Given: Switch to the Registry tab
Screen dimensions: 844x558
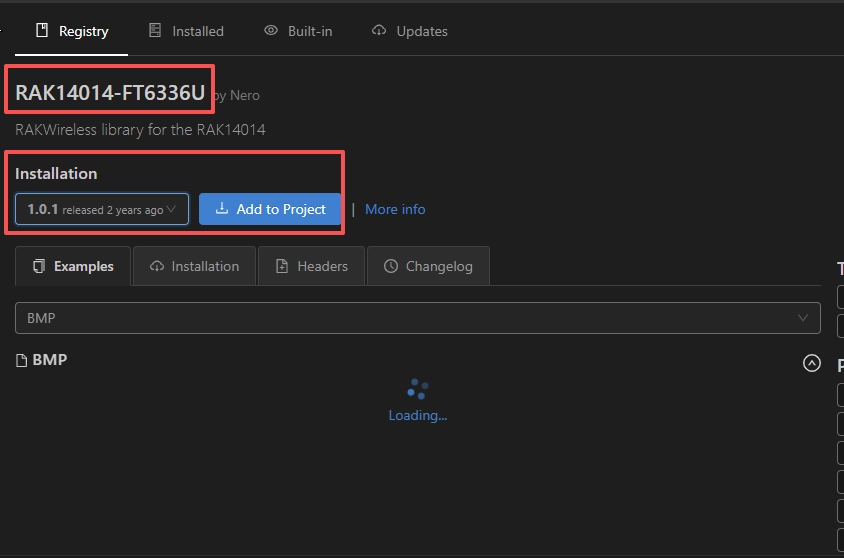Looking at the screenshot, I should [x=72, y=31].
